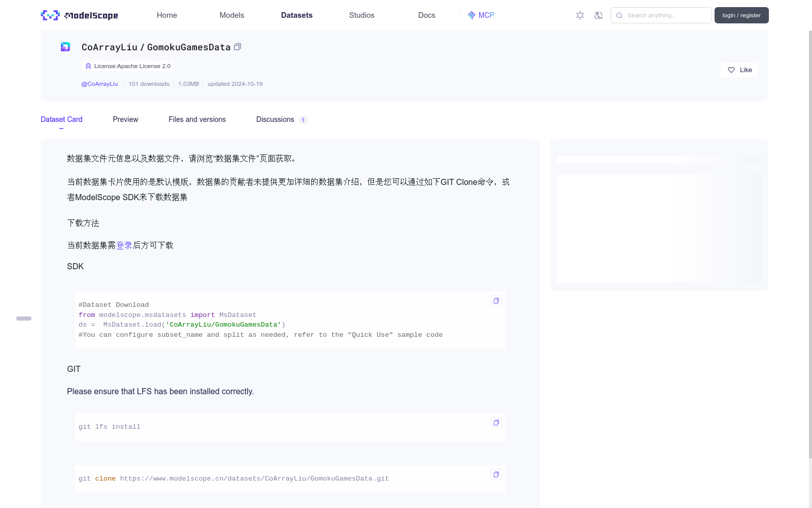The height and width of the screenshot is (508, 812).
Task: Click the dataset avatar icon beside the title
Action: point(65,47)
